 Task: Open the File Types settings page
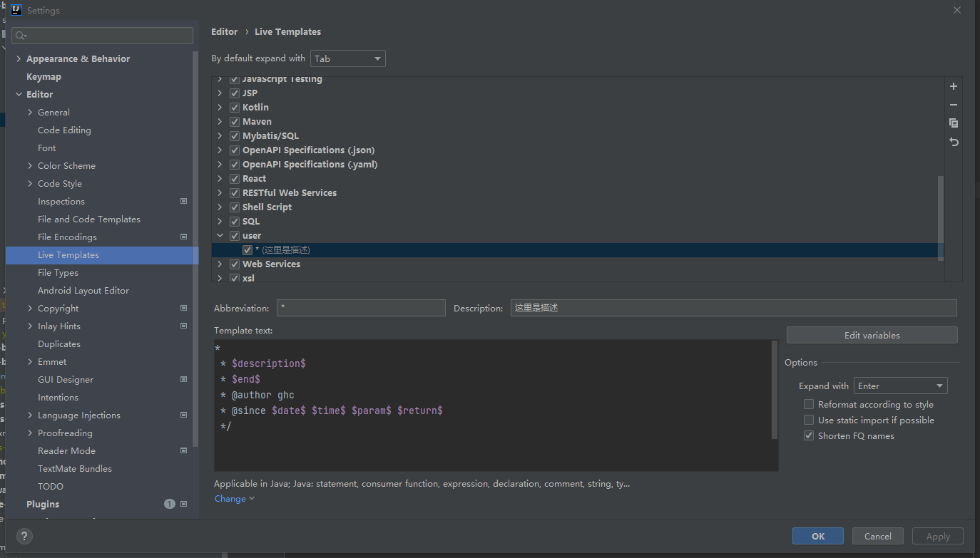(58, 272)
